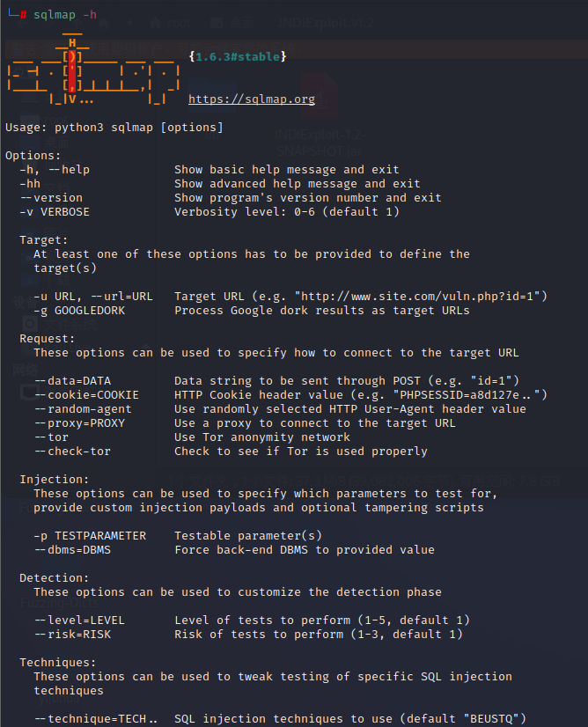Click the faint JNDIExploit.v1.2 path behind terminal
The height and width of the screenshot is (727, 588).
(x=325, y=22)
